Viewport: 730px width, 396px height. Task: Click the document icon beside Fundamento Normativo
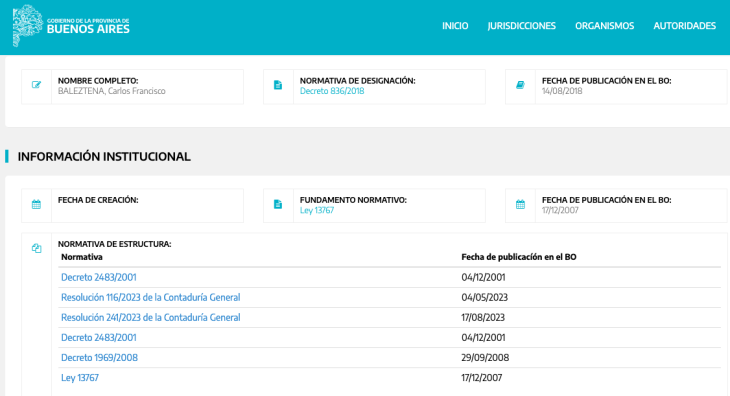[278, 204]
